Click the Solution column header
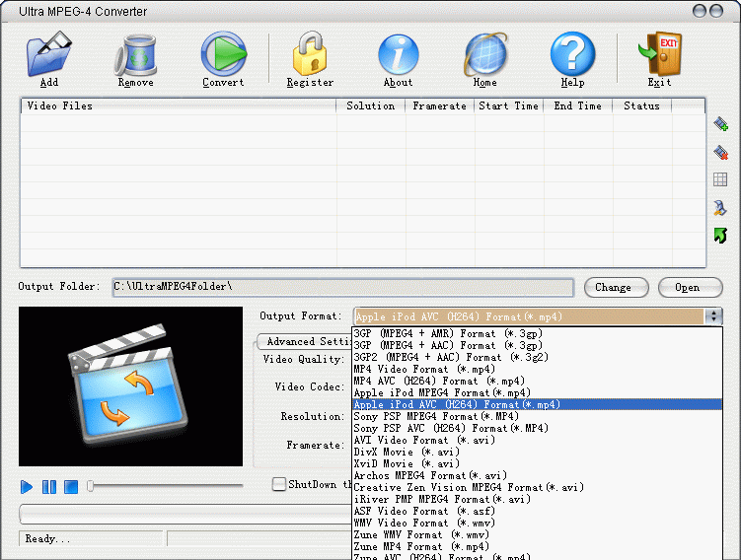 click(x=371, y=105)
